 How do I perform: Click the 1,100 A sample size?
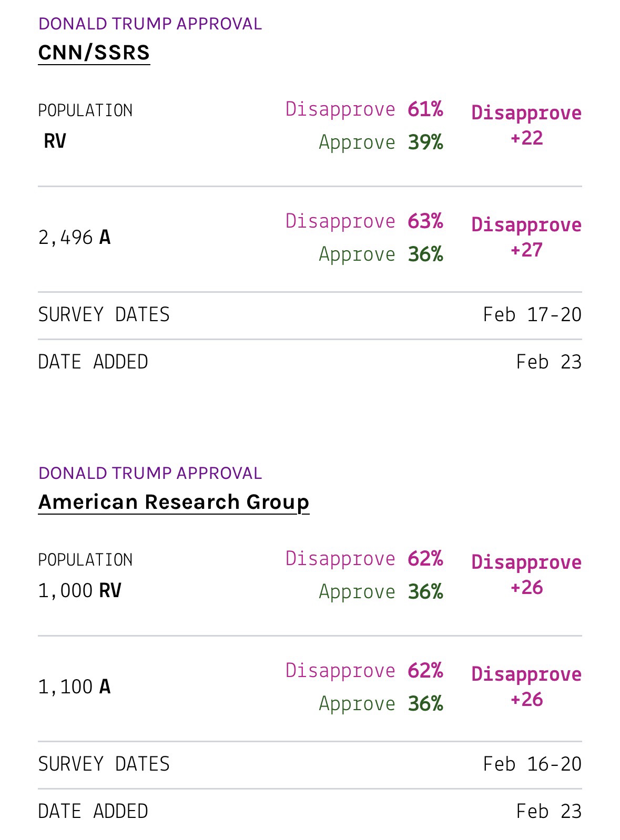[x=74, y=687]
